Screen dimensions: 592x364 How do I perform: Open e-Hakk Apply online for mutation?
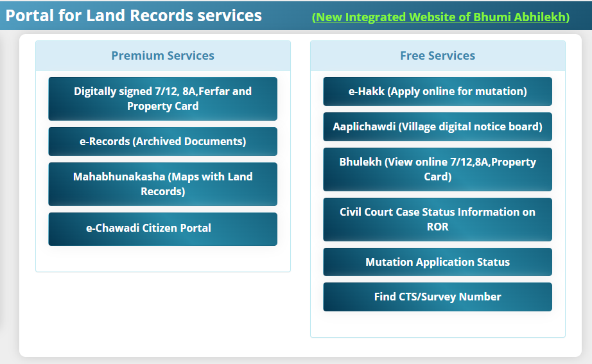(438, 91)
